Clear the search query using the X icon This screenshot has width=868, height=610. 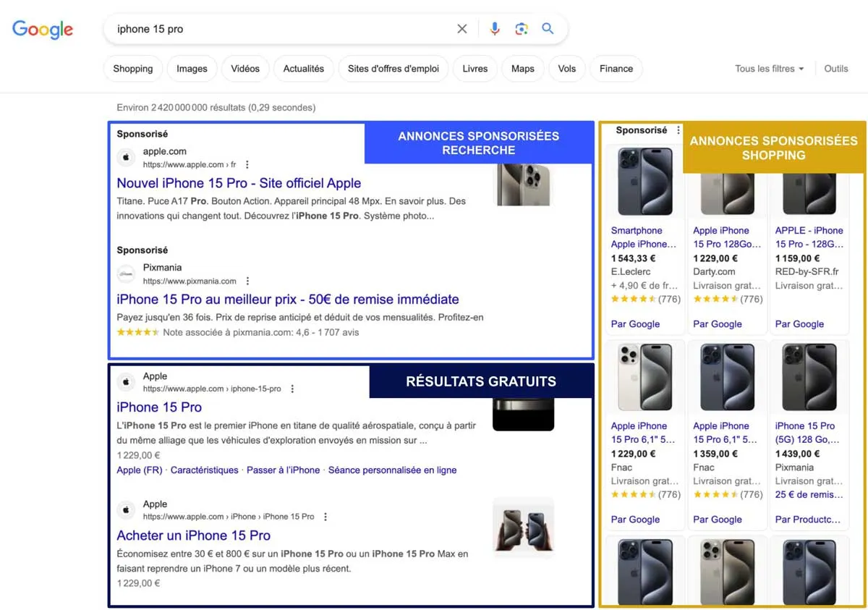tap(462, 28)
